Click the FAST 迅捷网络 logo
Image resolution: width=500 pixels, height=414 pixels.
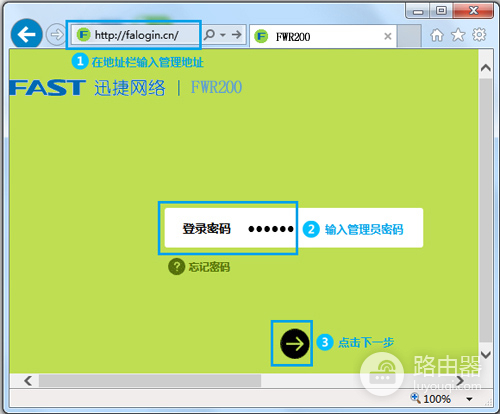(x=87, y=88)
